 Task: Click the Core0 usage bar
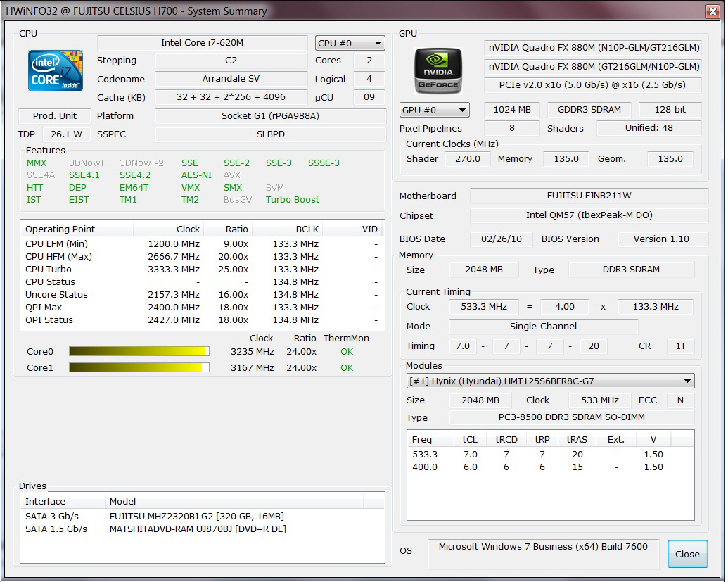[139, 352]
